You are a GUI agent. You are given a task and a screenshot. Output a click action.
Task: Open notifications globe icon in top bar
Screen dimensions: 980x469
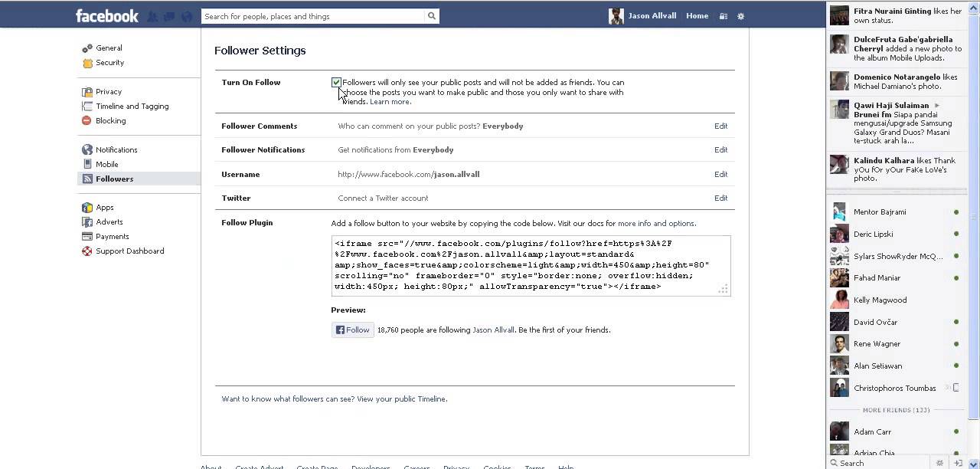tap(186, 16)
